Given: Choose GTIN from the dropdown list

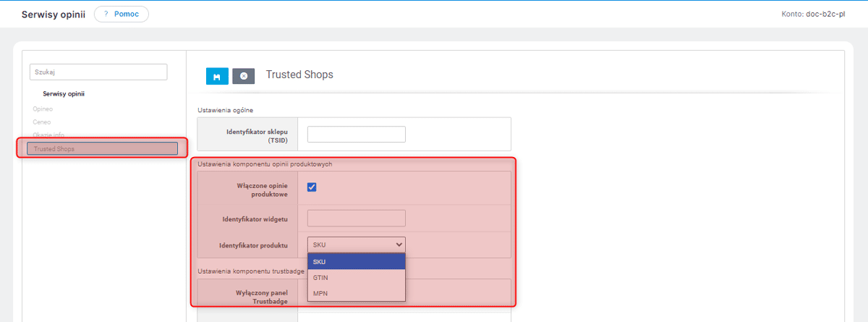Looking at the screenshot, I should point(357,277).
